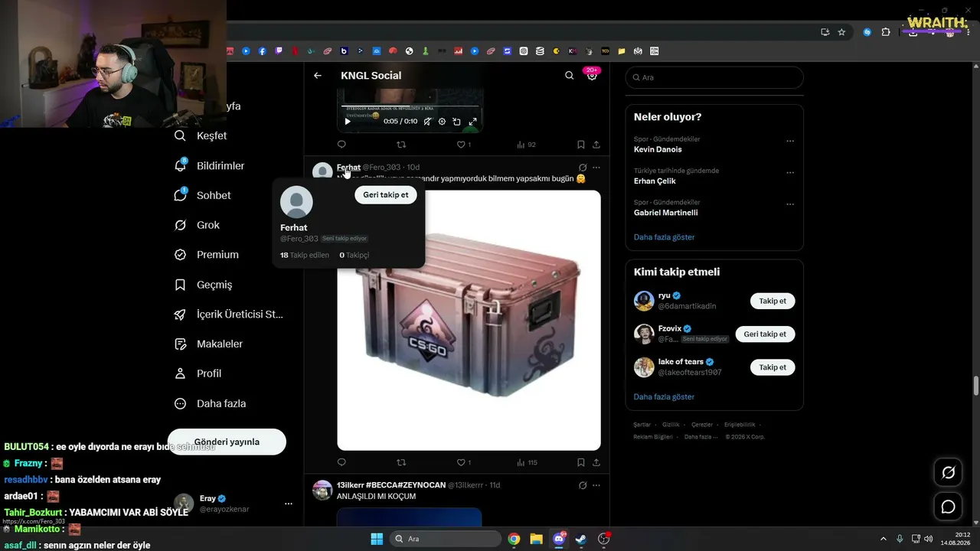Open Steam from the taskbar
Image resolution: width=980 pixels, height=551 pixels.
tap(581, 539)
